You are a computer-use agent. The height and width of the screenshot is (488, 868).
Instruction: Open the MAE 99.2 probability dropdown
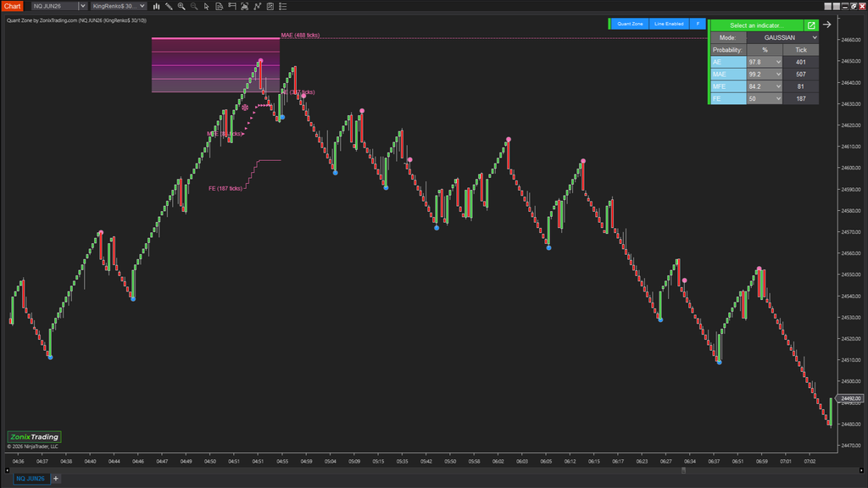(x=765, y=75)
